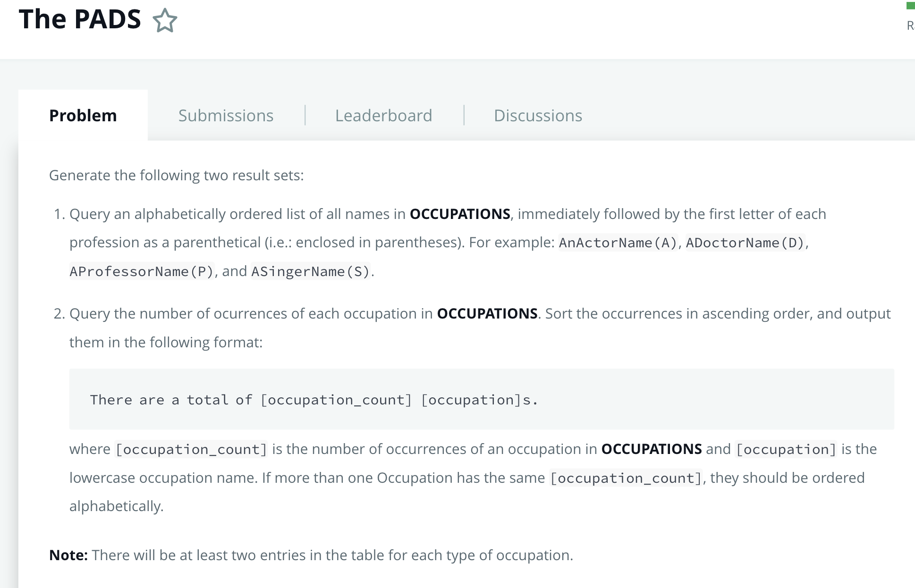This screenshot has width=915, height=588.
Task: Click the AnActorName(A) code snippet
Action: click(x=618, y=243)
